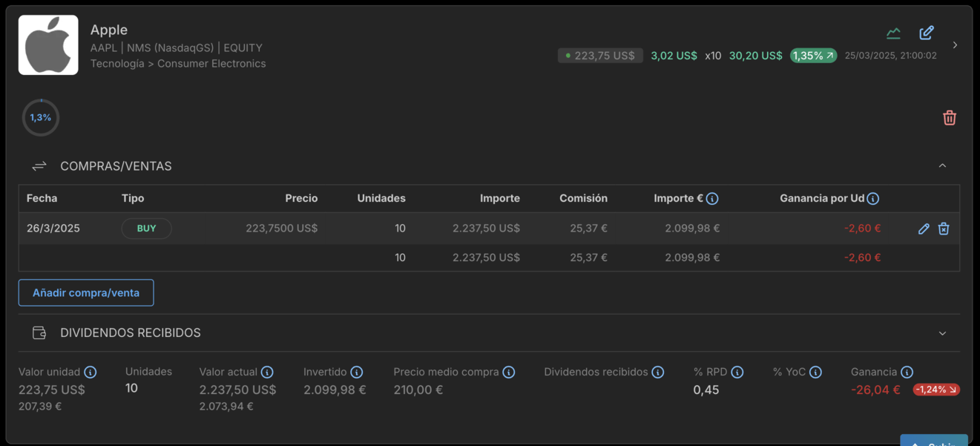The image size is (980, 446).
Task: Click the AAPL | NMS (NasdaqGS) | EQUITY ticker line
Action: coord(177,47)
